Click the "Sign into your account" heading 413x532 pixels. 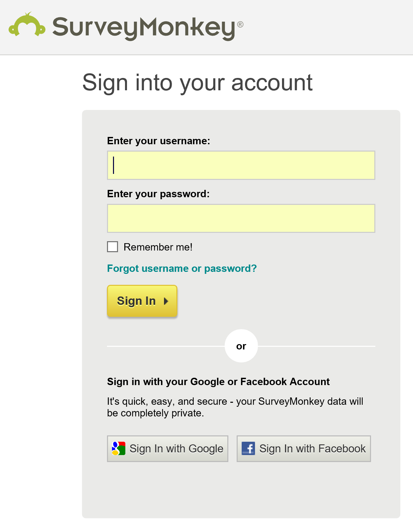[197, 83]
